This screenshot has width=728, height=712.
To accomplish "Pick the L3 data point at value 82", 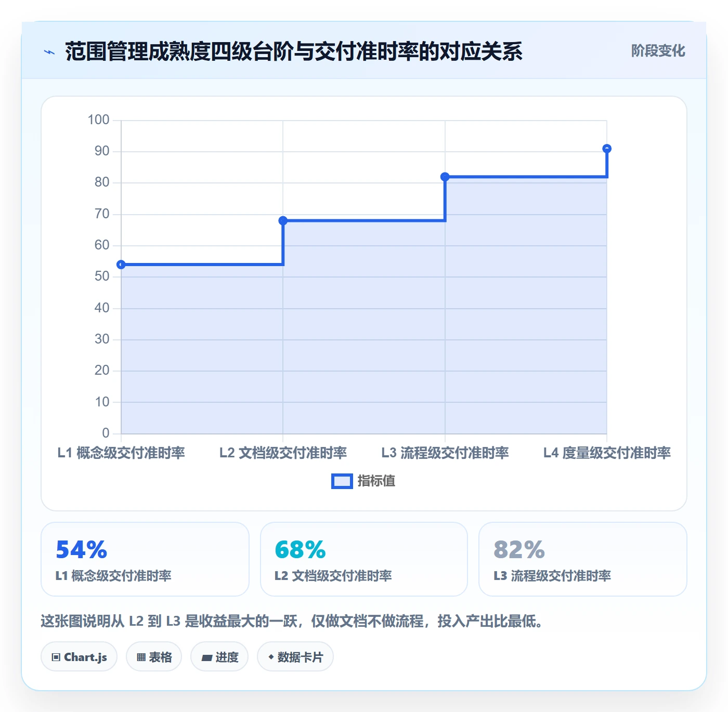I will [445, 177].
